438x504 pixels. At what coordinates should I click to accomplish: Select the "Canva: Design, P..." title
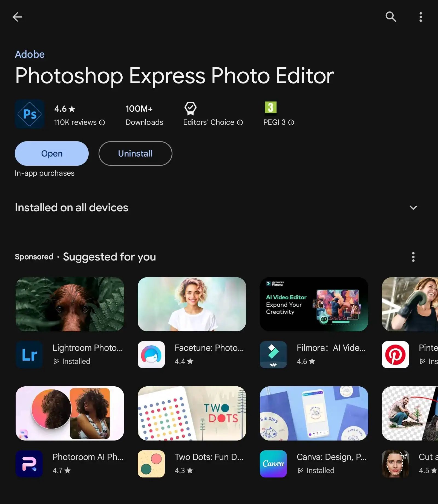pos(332,457)
